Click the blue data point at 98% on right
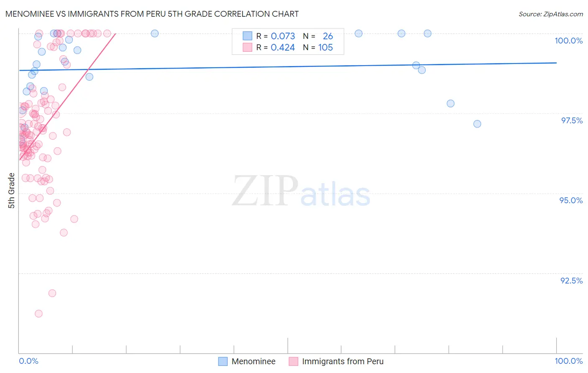This screenshot has width=588, height=373. pyautogui.click(x=450, y=103)
